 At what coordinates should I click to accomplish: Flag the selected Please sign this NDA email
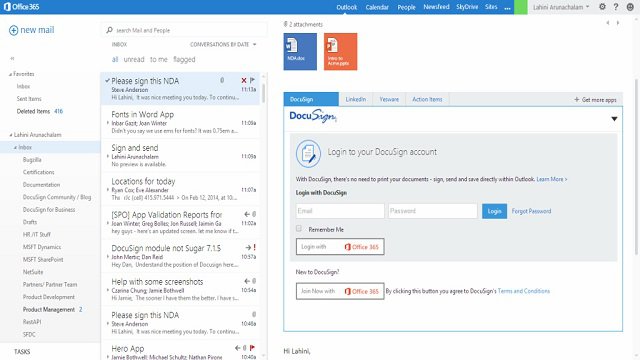click(253, 80)
